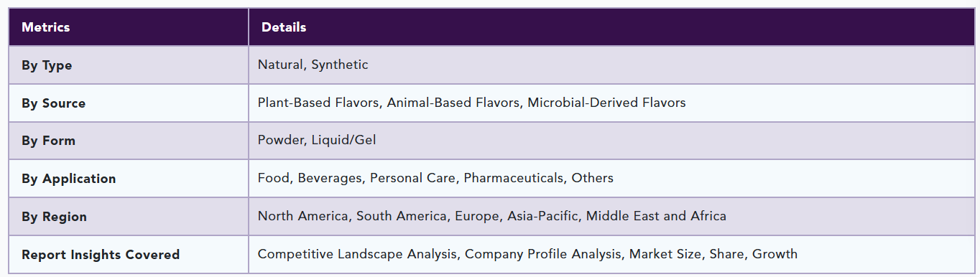Viewport: 980px width, 277px height.
Task: Select the By Type row label
Action: 47,65
